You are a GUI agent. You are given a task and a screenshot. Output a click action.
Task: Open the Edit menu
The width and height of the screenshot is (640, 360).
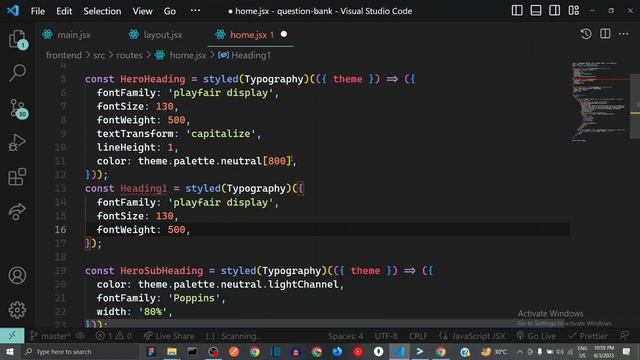click(x=64, y=11)
